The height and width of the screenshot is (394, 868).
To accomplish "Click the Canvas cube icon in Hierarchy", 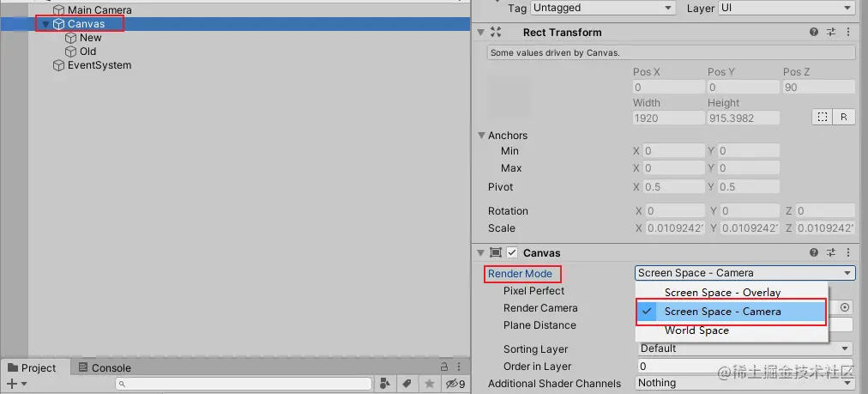I will tap(58, 24).
